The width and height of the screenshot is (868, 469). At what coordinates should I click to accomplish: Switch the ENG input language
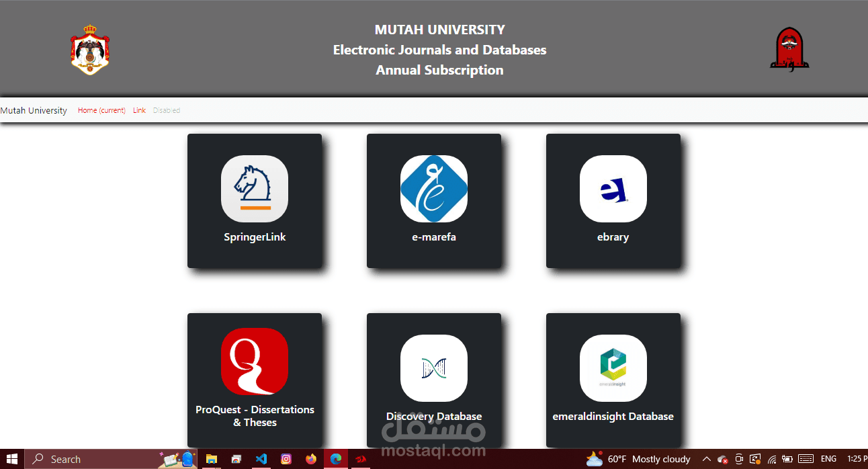point(829,459)
